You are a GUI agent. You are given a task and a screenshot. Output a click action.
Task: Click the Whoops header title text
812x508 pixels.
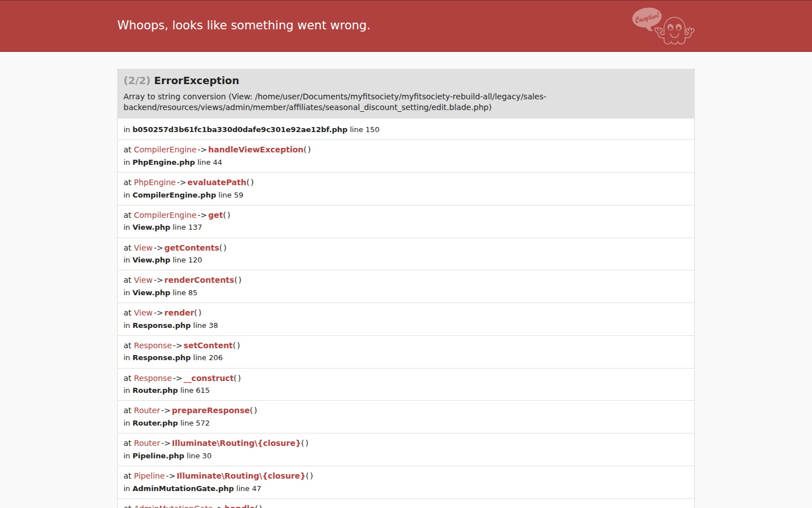pyautogui.click(x=244, y=25)
